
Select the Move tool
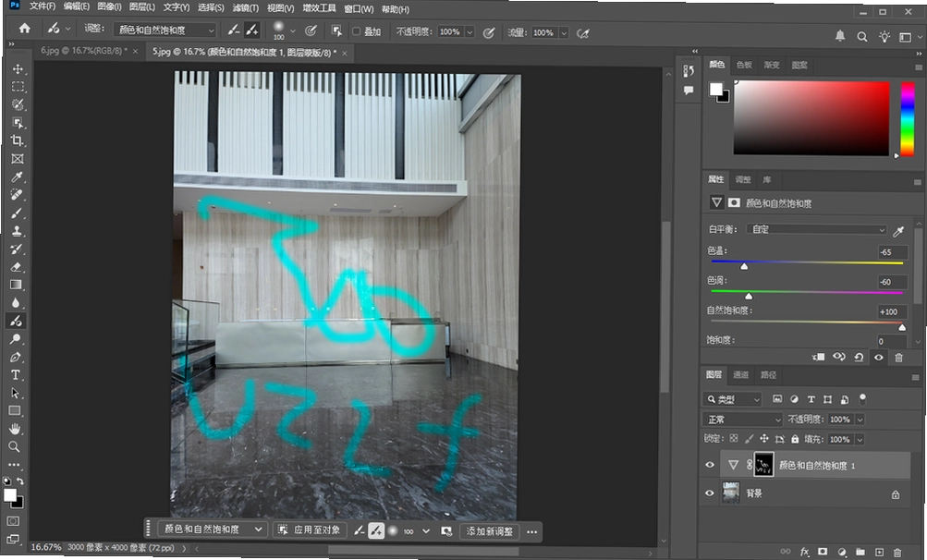tap(18, 68)
